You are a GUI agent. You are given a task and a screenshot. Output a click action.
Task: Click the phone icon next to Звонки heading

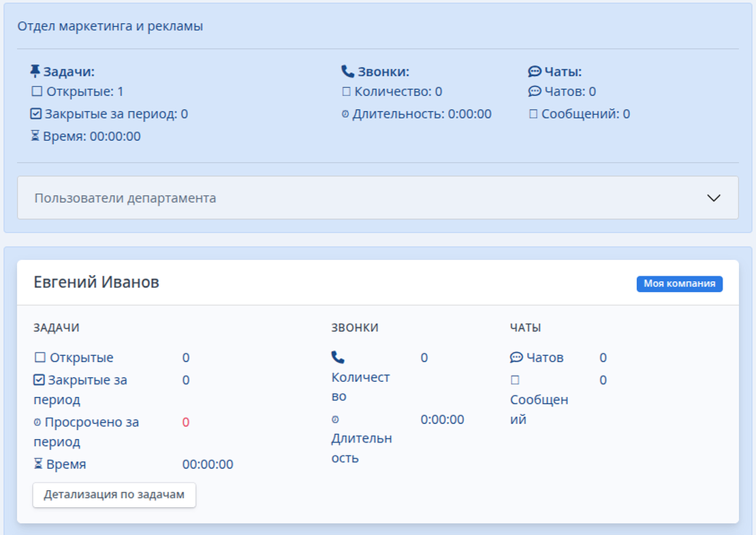[x=347, y=71]
